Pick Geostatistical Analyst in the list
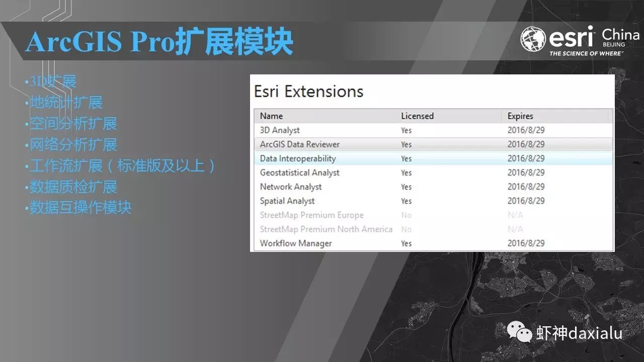Image resolution: width=644 pixels, height=362 pixels. point(299,172)
